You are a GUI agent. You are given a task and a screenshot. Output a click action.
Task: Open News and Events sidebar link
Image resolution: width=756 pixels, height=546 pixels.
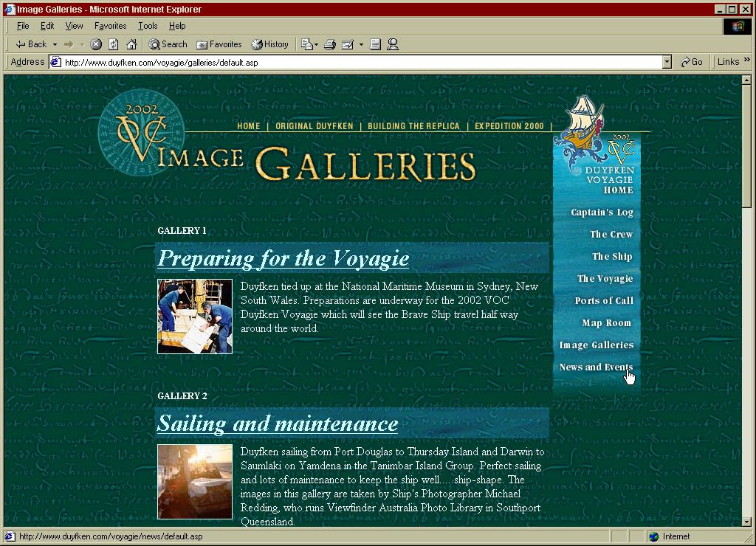click(x=596, y=367)
